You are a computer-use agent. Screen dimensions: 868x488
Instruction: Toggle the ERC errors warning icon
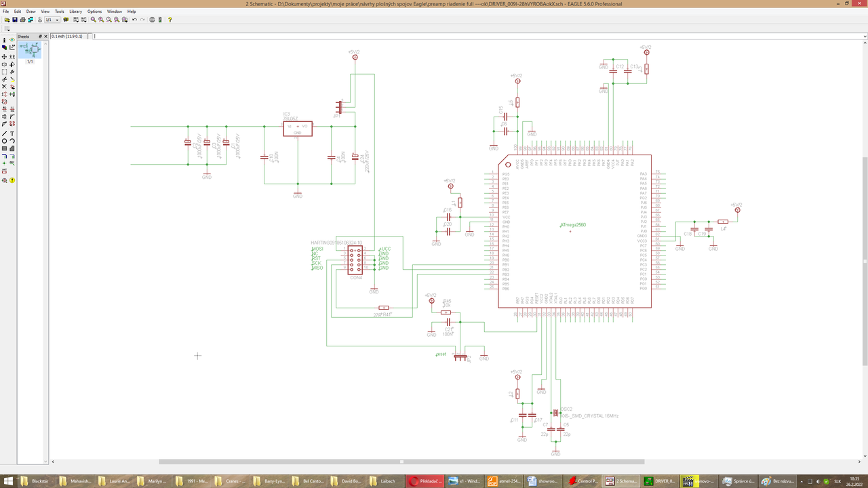coord(12,180)
